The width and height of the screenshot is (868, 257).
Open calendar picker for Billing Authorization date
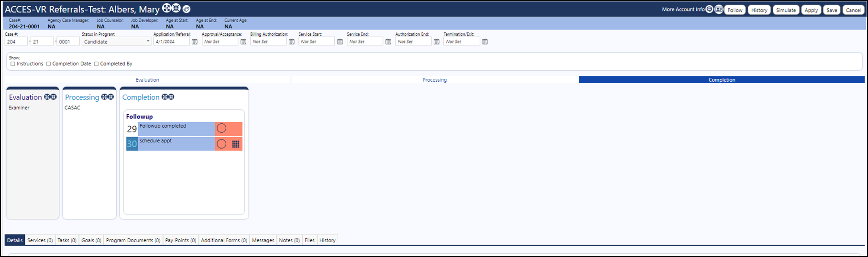(292, 42)
